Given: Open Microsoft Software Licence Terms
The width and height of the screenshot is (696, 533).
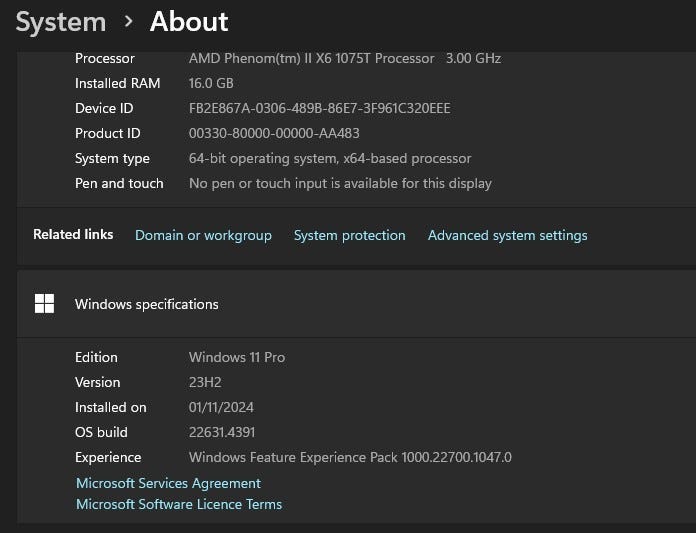Looking at the screenshot, I should click(179, 504).
